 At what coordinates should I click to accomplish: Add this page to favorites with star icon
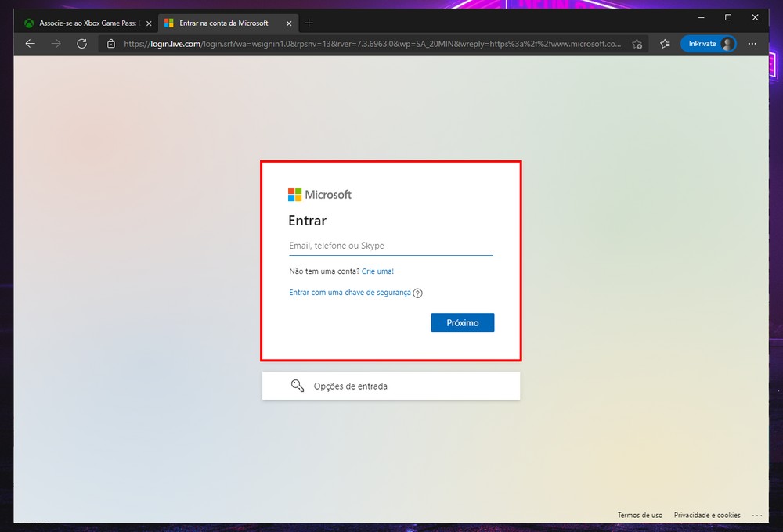click(637, 44)
